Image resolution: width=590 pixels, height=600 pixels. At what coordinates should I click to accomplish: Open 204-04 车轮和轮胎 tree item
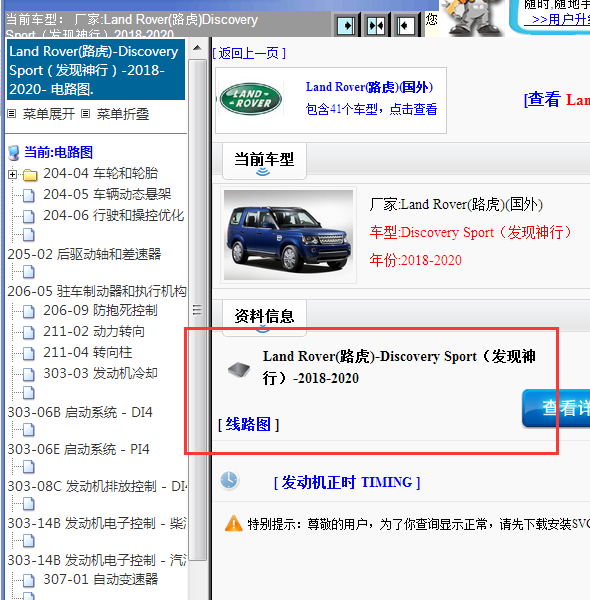(101, 173)
